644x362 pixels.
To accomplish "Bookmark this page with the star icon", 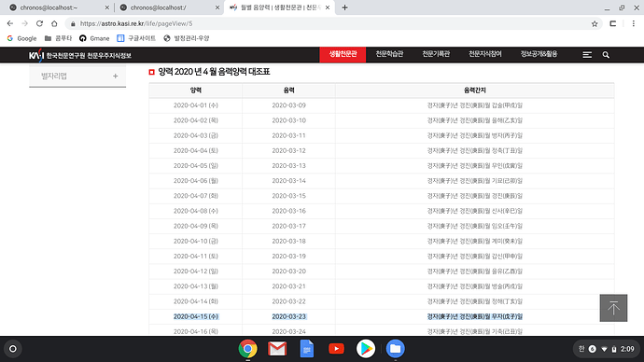I will tap(595, 24).
